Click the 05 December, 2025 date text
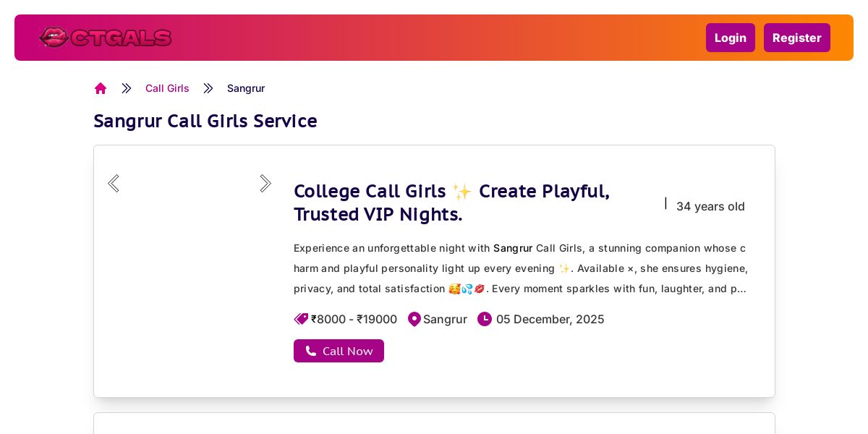This screenshot has height=434, width=868. click(x=550, y=319)
